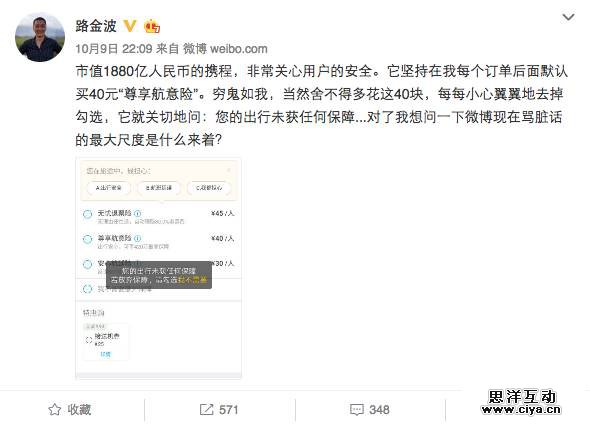Viewport: 590px width, 425px height.
Task: Open 路金波's profile avatar
Action: coord(40,37)
